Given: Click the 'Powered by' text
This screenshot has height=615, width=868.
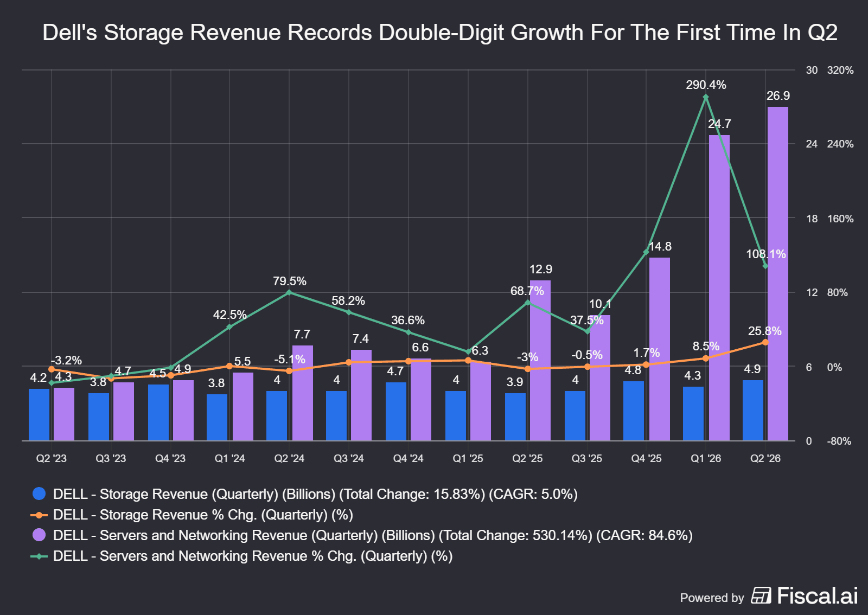Looking at the screenshot, I should tap(712, 598).
